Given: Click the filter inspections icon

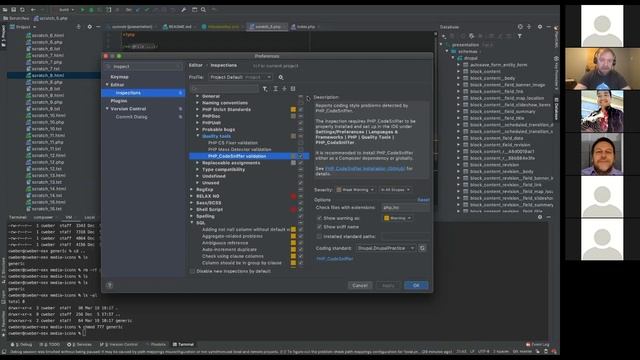Looking at the screenshot, I should tap(265, 89).
